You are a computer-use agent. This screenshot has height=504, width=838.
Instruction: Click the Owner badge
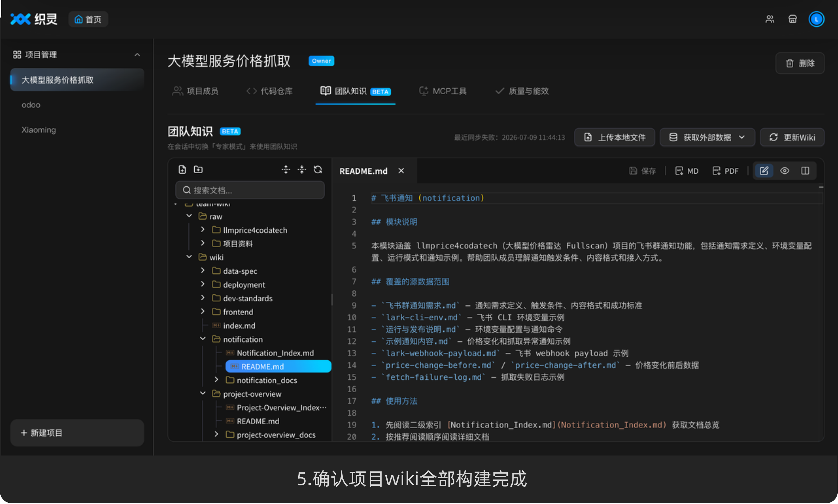321,61
